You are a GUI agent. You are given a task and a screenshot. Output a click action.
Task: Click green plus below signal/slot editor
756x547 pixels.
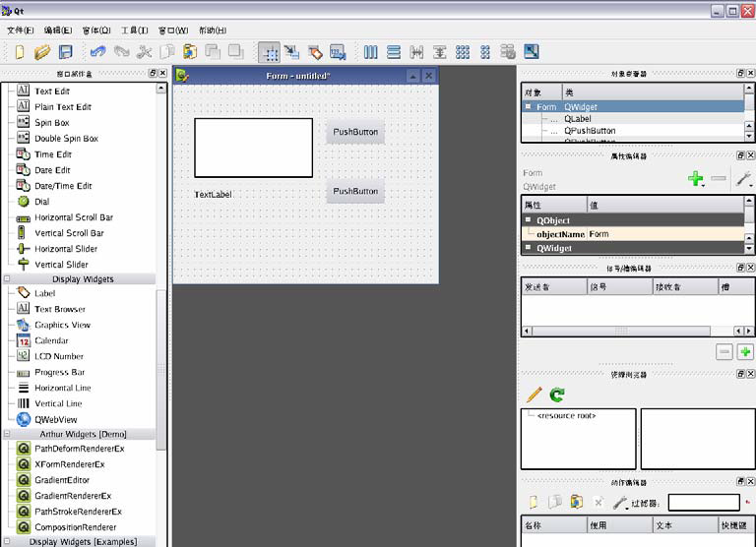[745, 351]
